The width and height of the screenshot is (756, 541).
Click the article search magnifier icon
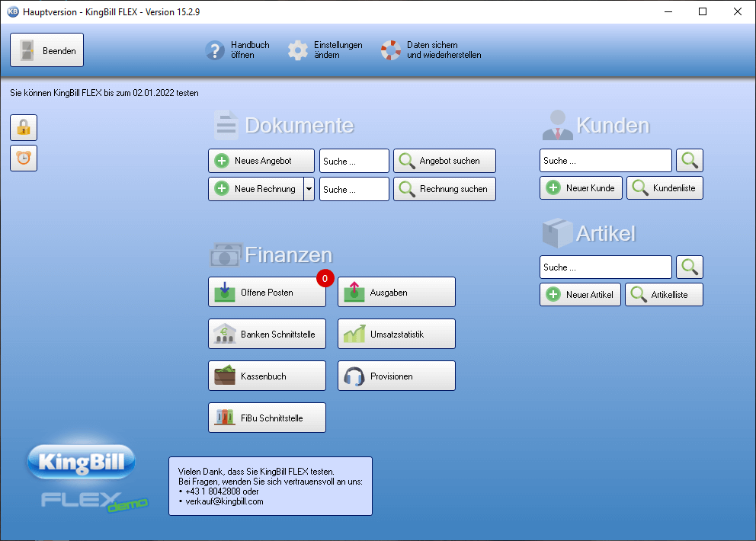point(690,267)
